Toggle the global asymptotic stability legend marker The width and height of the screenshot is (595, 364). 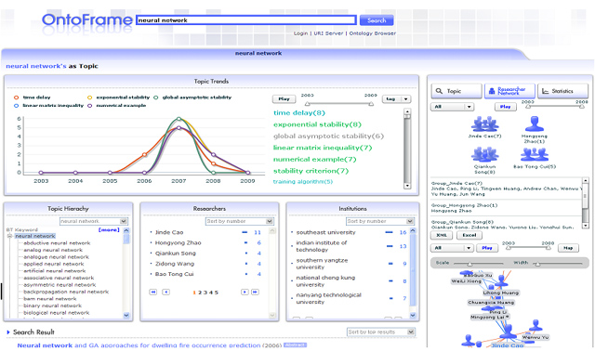tap(156, 97)
